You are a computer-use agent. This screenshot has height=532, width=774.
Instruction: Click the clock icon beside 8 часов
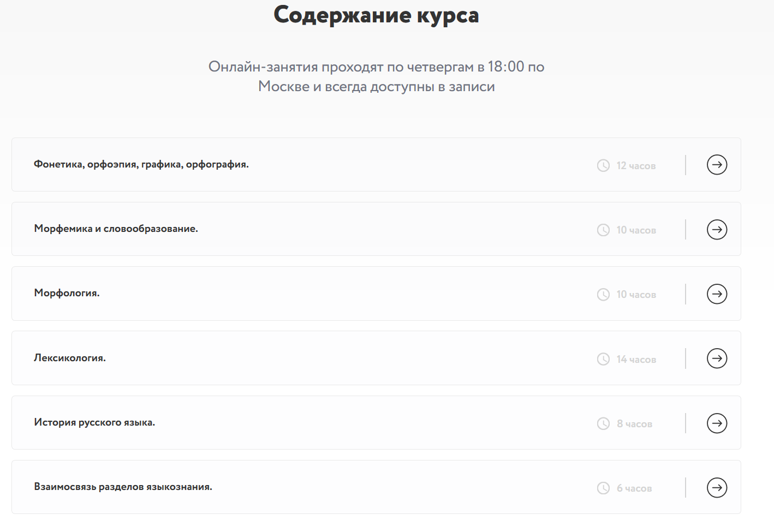click(603, 423)
